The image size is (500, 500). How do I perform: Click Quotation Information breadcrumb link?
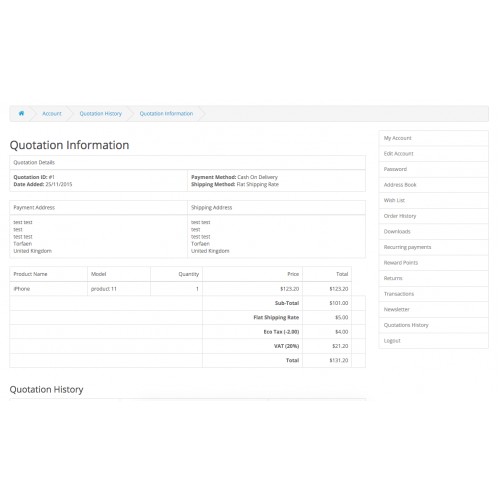coord(166,114)
